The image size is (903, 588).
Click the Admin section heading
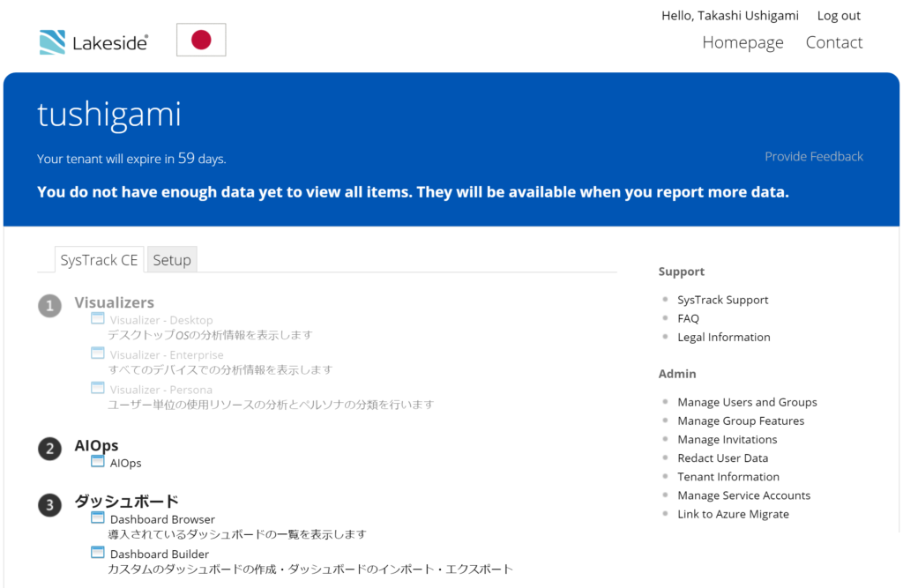click(677, 374)
